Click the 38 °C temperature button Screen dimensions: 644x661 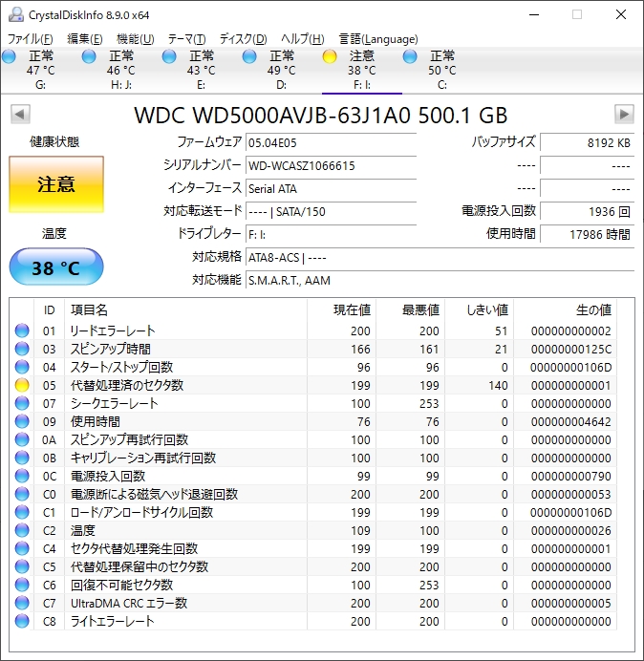(x=56, y=267)
